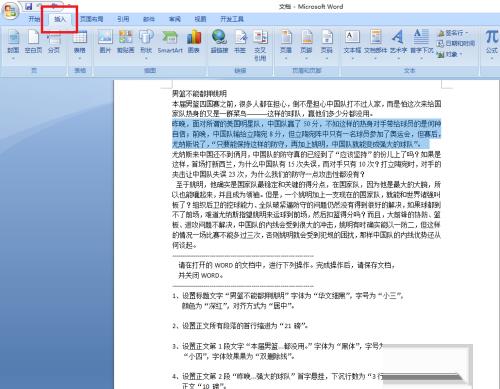Click the Date and Time (日期和时间) button

(456, 43)
